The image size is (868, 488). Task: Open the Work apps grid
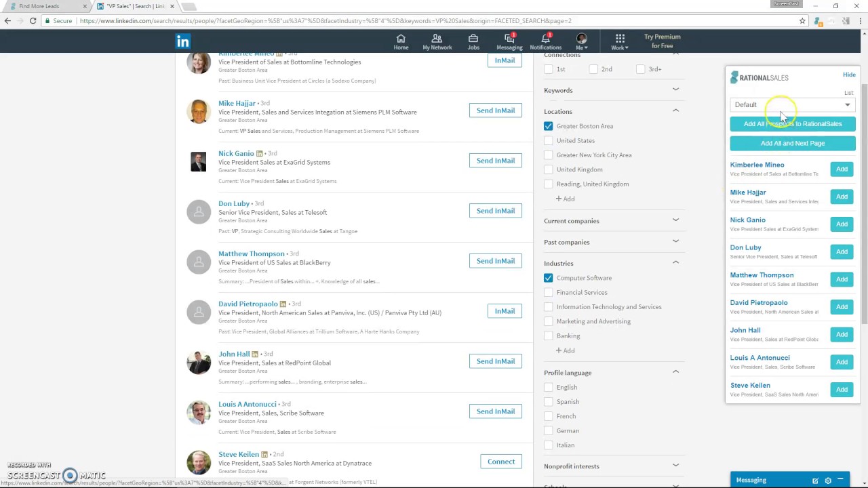(x=620, y=41)
